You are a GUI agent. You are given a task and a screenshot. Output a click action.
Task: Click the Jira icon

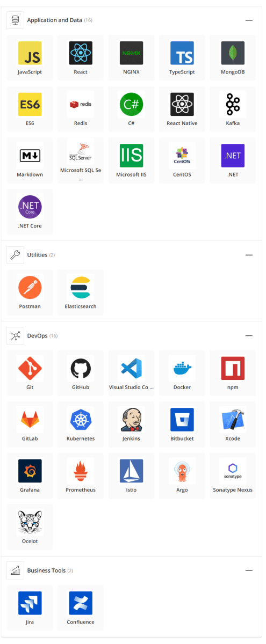(x=30, y=603)
